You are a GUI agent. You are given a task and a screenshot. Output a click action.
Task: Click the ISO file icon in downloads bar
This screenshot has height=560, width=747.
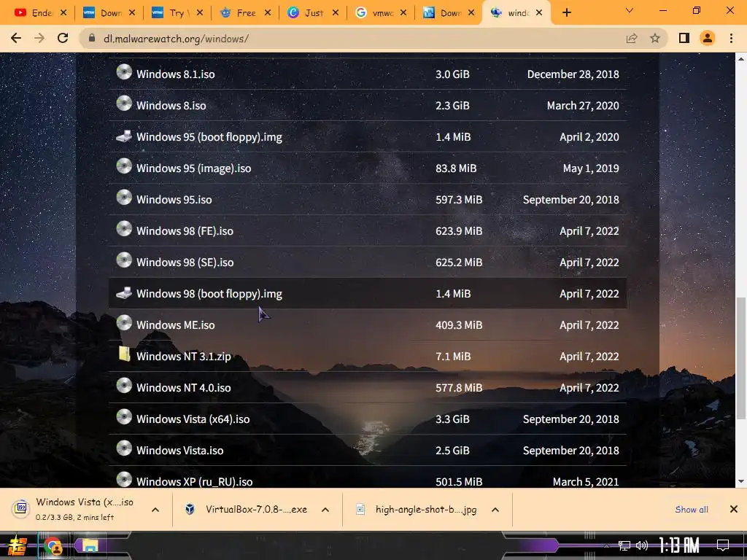[x=21, y=508]
